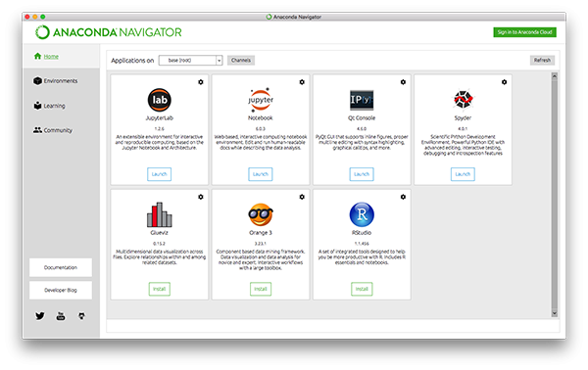Open Qt Console gear options menu
This screenshot has height=370, width=588.
pyautogui.click(x=403, y=82)
